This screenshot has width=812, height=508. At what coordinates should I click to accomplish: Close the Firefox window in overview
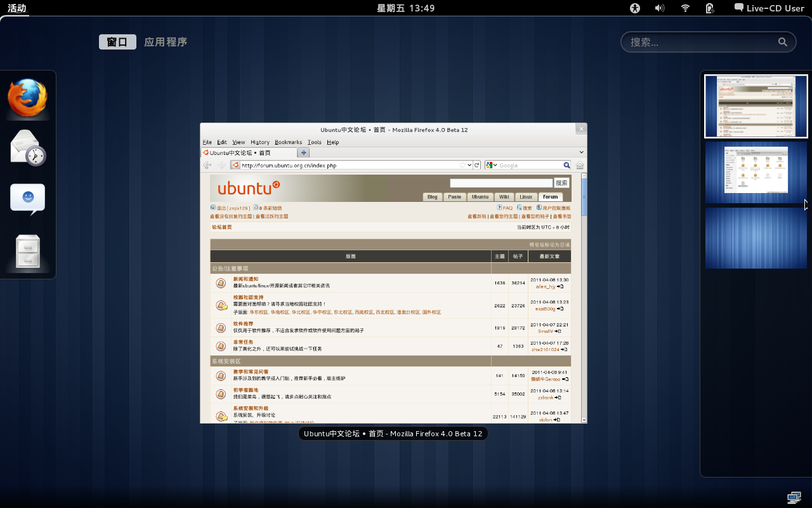581,129
